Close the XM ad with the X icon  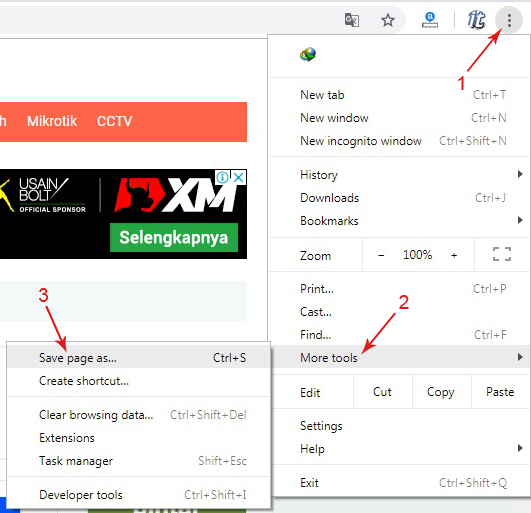pyautogui.click(x=239, y=177)
